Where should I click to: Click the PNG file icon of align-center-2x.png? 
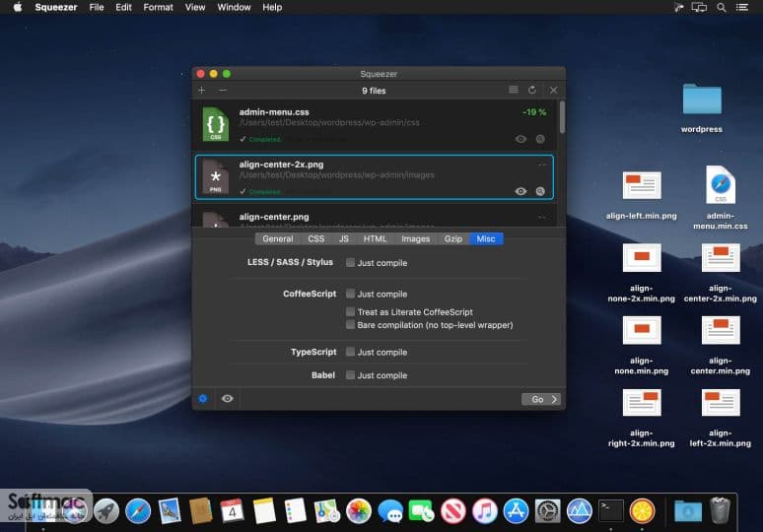[x=216, y=176]
